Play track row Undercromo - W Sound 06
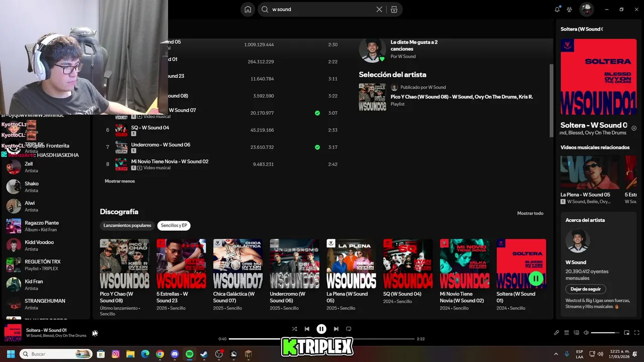 pos(222,147)
